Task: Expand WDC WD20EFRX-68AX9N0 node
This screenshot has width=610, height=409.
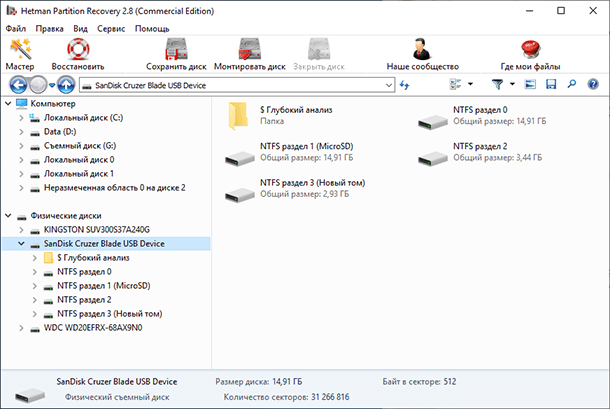Action: (21, 328)
